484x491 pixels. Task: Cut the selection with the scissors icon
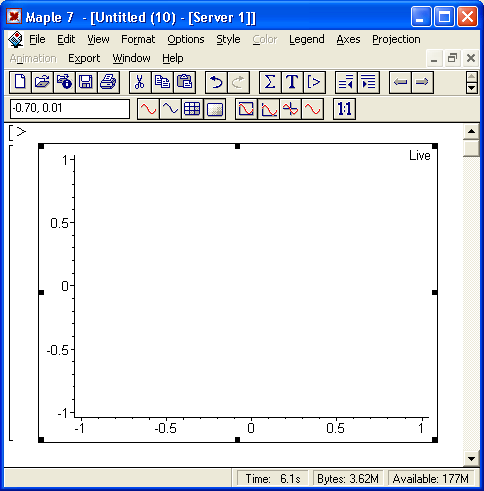coord(140,82)
